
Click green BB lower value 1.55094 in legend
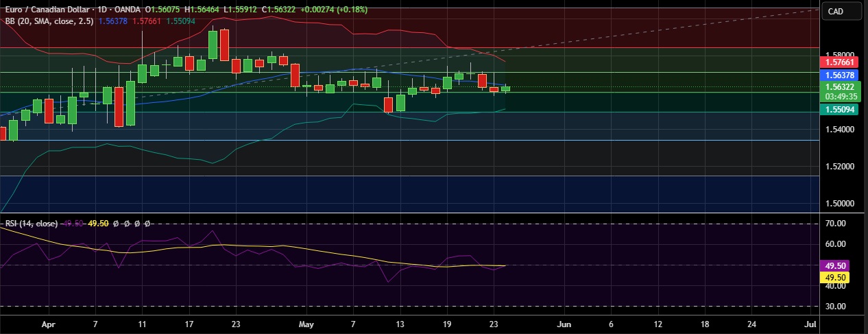click(x=180, y=21)
